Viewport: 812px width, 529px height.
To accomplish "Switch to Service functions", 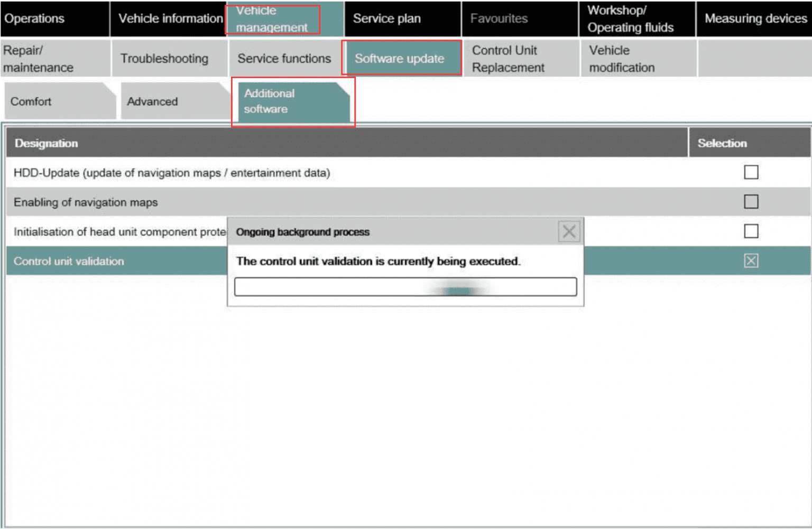I will point(284,58).
